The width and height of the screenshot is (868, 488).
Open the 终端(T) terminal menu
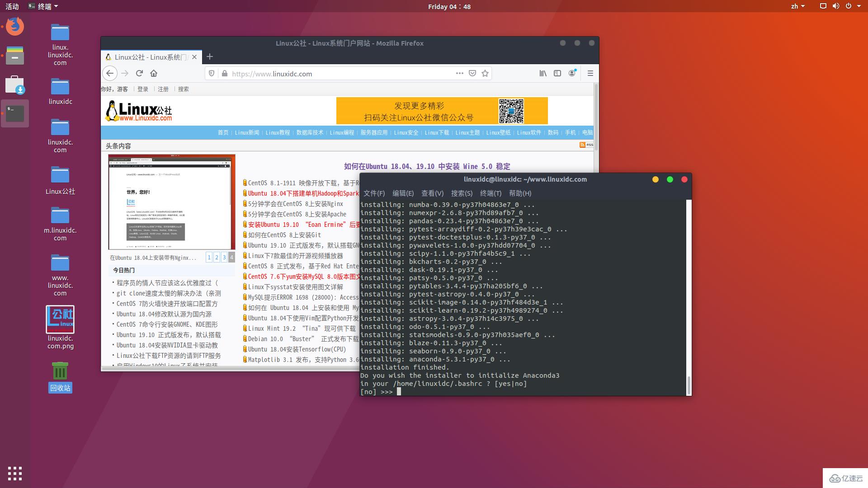[x=491, y=193]
